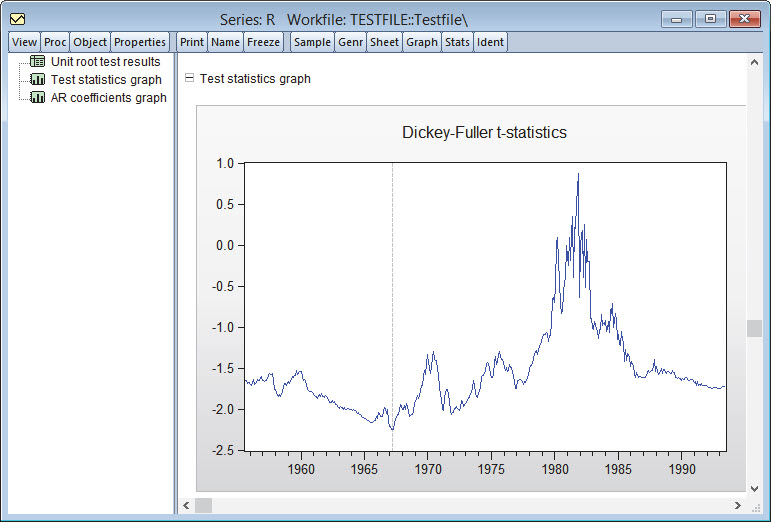Click the Object button
The image size is (771, 522).
tap(90, 42)
